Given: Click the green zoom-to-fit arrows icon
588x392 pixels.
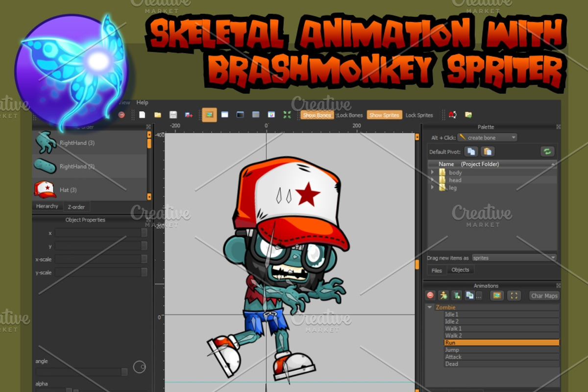Looking at the screenshot, I should coord(287,115).
